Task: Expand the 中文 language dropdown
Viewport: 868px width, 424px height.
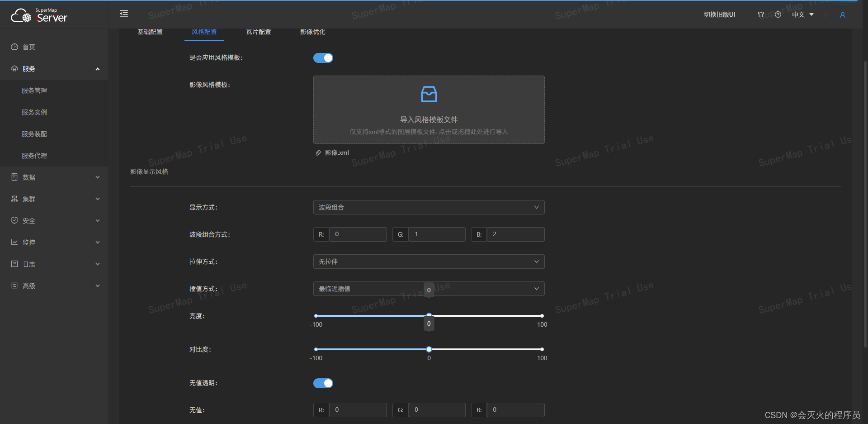Action: [802, 14]
